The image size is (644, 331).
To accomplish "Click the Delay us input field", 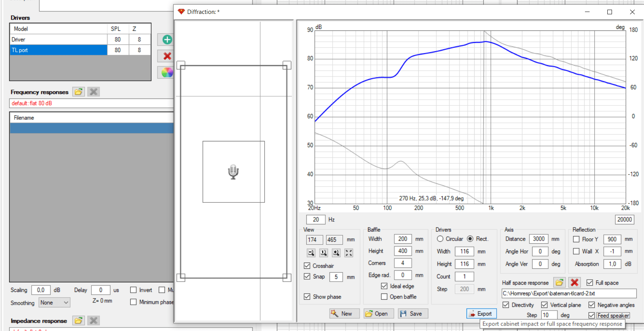I will pyautogui.click(x=101, y=290).
